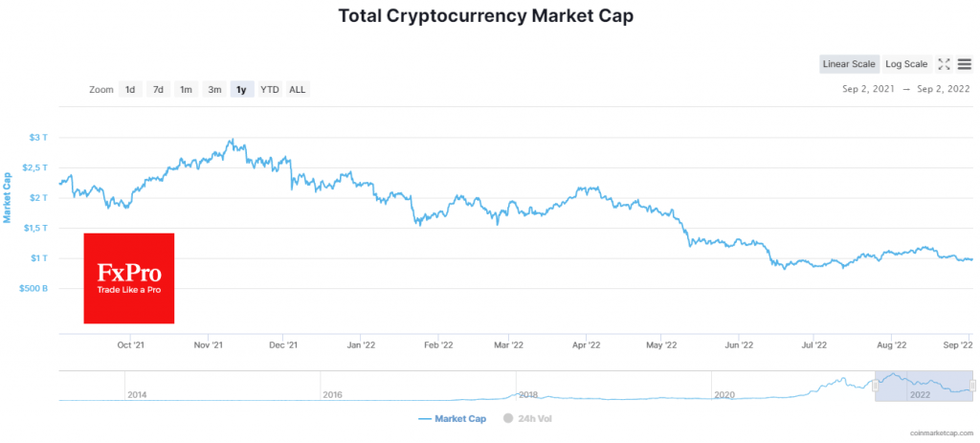Click the Sep 2, 2021 start date
The width and height of the screenshot is (980, 443).
pyautogui.click(x=869, y=90)
